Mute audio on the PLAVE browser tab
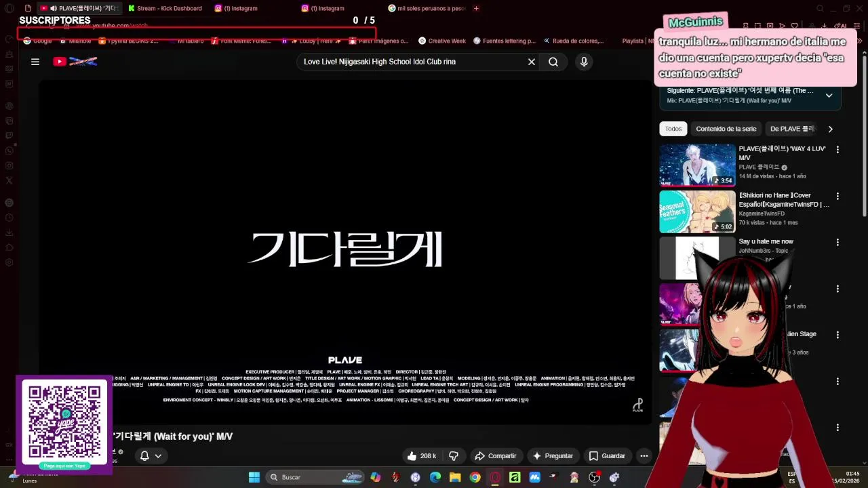 53,8
